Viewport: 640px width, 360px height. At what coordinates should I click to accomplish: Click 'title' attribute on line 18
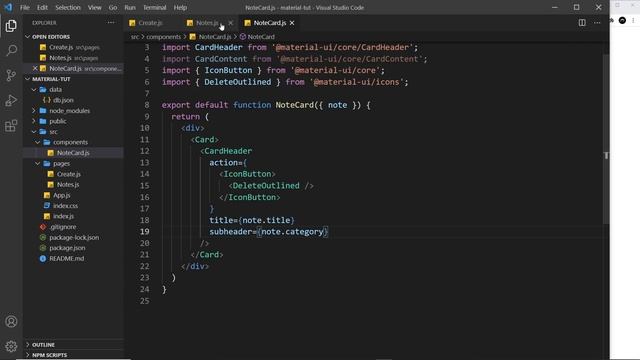221,220
